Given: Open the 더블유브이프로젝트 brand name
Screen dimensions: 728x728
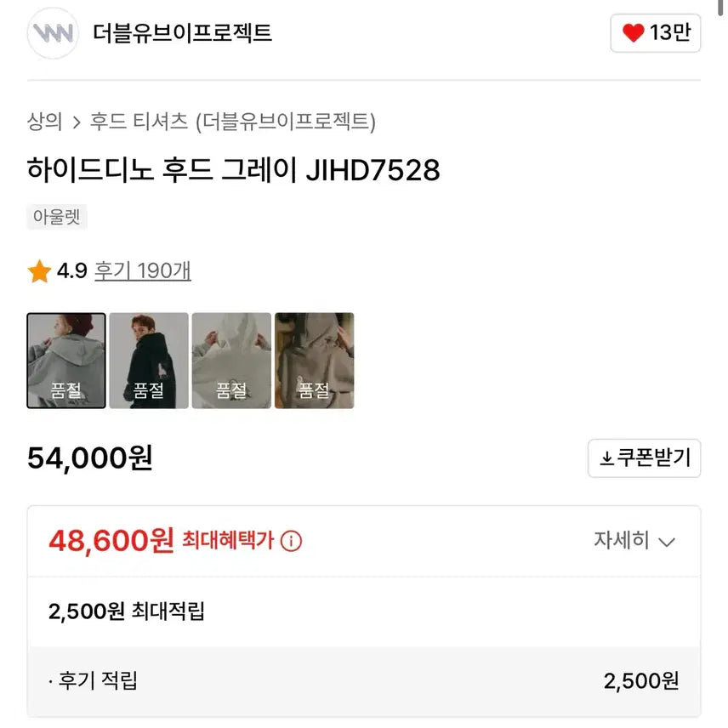Looking at the screenshot, I should click(x=182, y=33).
